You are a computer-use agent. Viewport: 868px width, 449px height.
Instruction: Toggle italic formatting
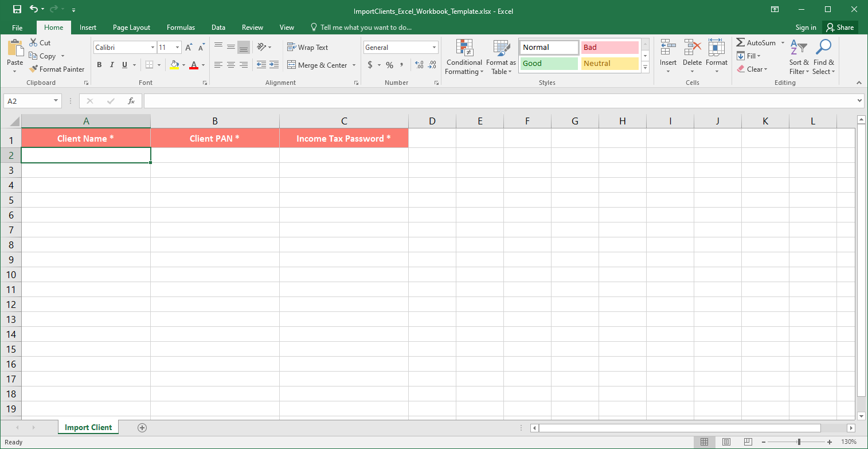112,65
